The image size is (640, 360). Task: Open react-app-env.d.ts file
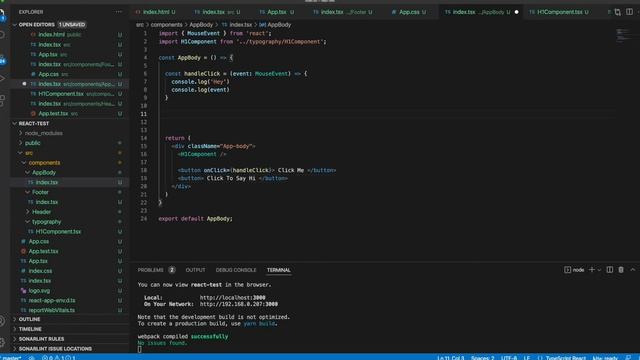click(x=52, y=300)
